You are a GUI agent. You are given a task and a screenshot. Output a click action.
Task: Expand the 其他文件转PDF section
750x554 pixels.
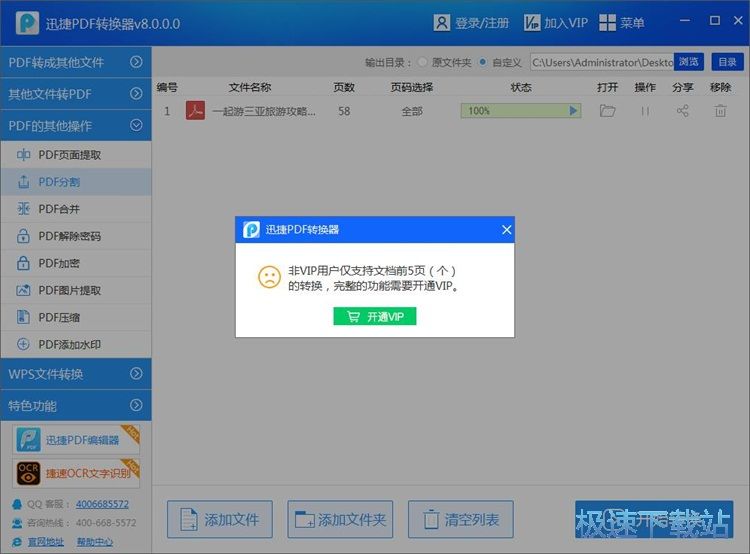76,94
